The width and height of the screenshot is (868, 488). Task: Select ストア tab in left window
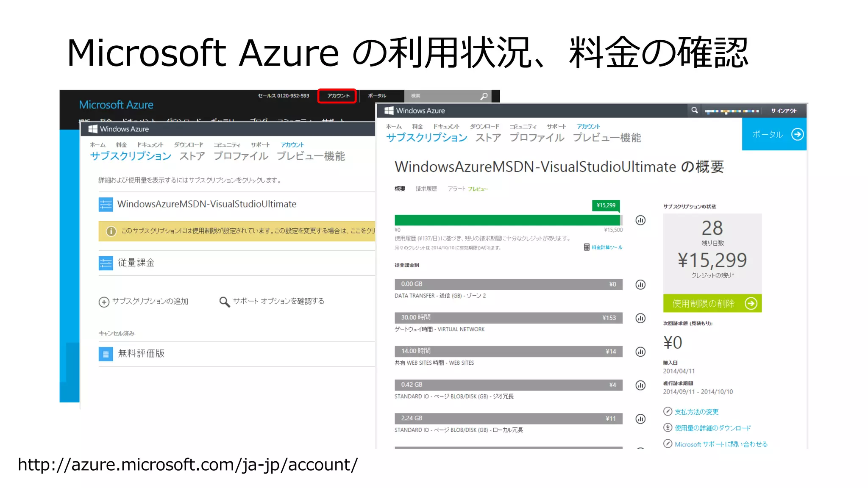coord(192,156)
